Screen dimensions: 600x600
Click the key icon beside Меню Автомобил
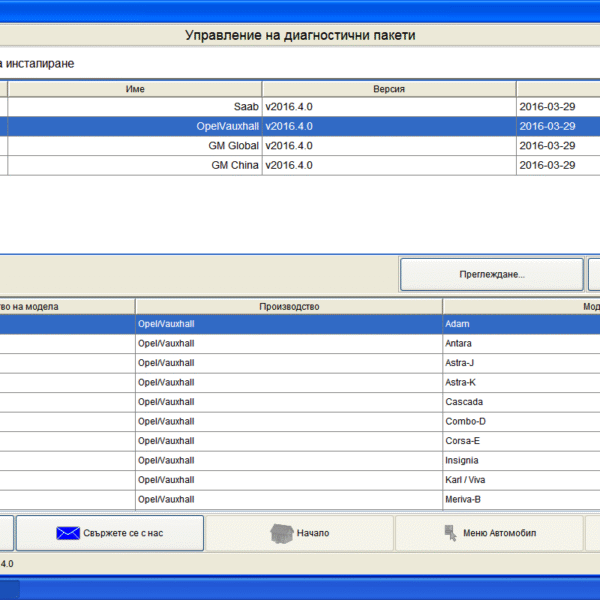click(x=451, y=533)
